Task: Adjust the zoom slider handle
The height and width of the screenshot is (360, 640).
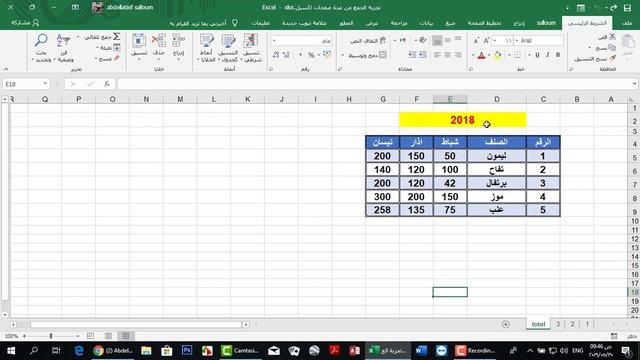Action: pos(51,336)
